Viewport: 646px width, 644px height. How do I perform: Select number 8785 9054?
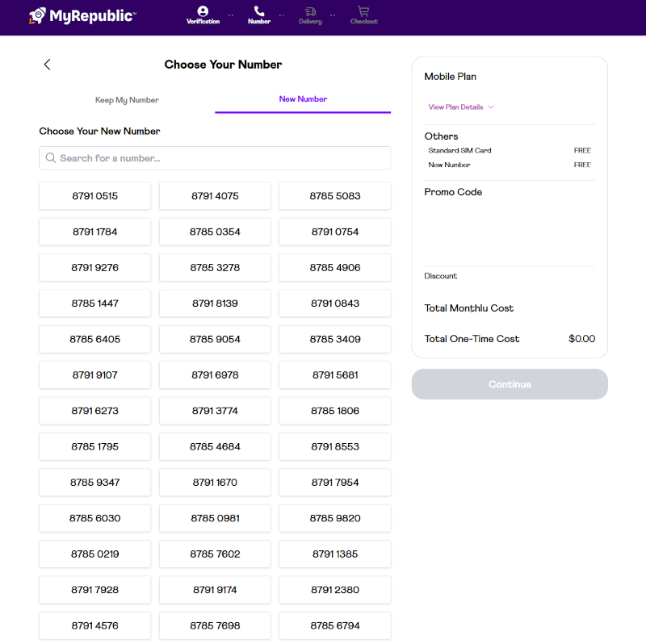pos(215,339)
